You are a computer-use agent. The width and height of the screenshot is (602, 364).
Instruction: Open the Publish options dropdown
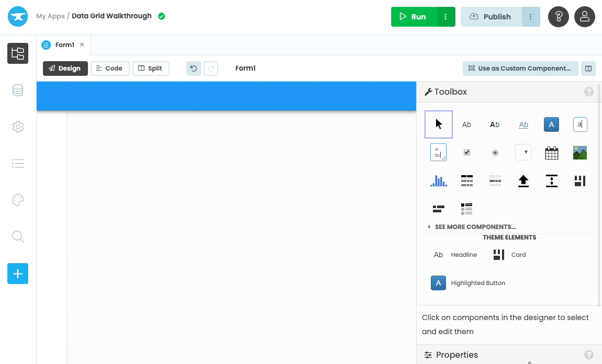(x=531, y=17)
